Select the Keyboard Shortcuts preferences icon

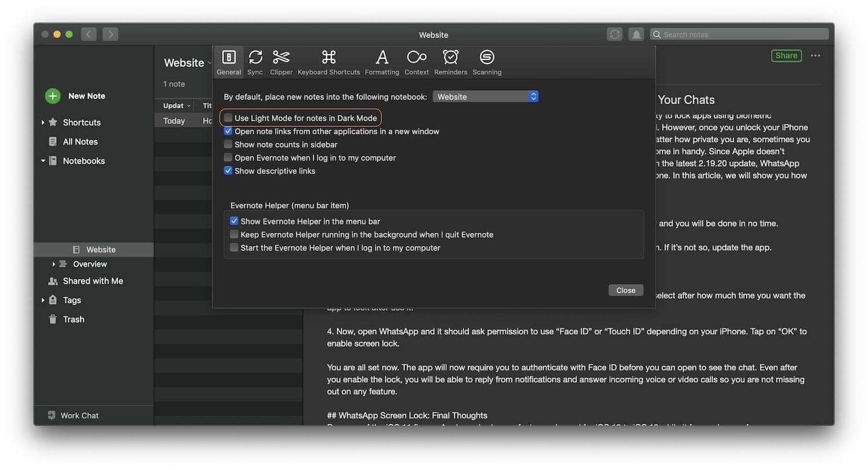329,62
